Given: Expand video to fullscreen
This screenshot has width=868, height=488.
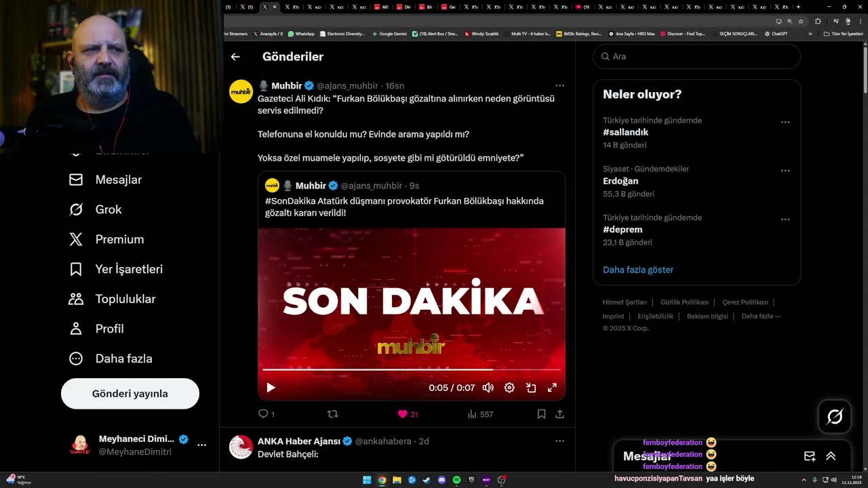Looking at the screenshot, I should click(x=552, y=388).
